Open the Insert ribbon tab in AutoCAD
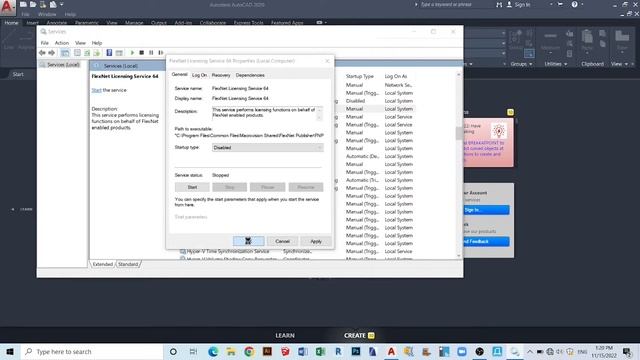The image size is (640, 360). coord(32,23)
